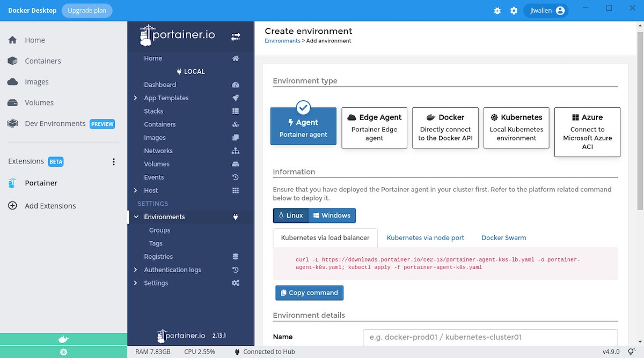Image resolution: width=644 pixels, height=358 pixels.
Task: Click the Containers icon in Portainer menu
Action: [235, 124]
